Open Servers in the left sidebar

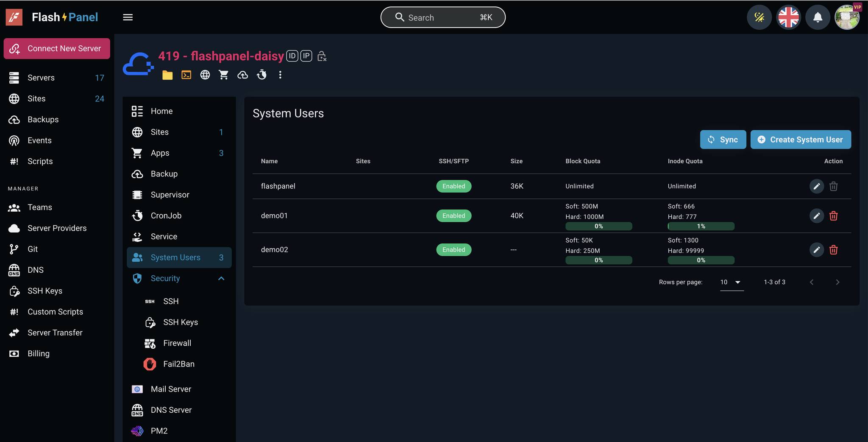pos(57,78)
